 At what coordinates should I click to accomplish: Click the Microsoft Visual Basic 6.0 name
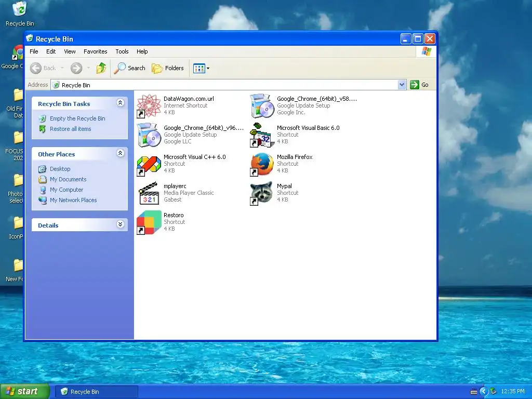[308, 128]
